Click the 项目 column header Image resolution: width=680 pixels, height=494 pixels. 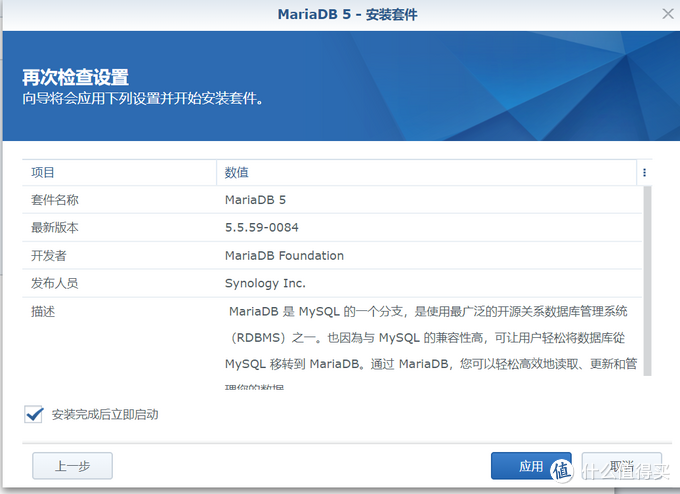coord(119,173)
